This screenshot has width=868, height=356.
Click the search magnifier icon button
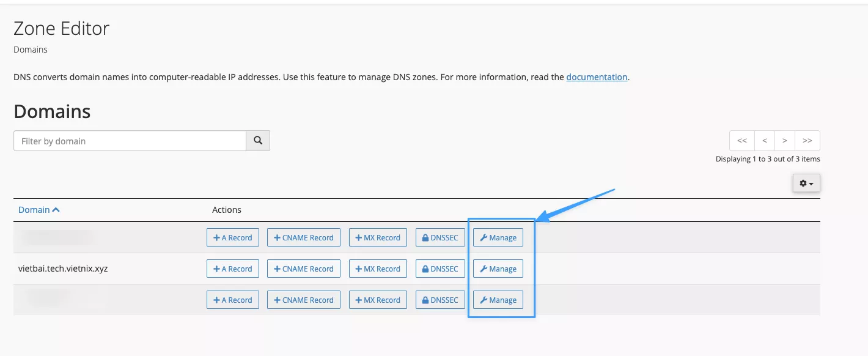(x=258, y=141)
